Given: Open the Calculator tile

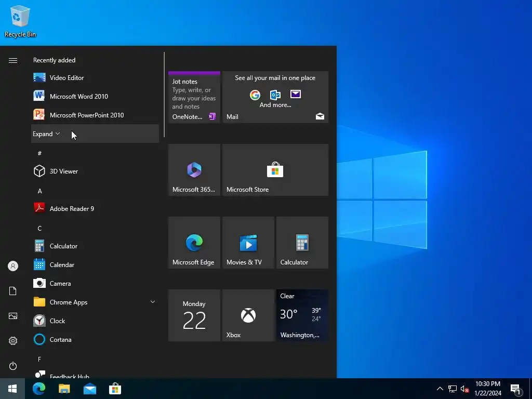Looking at the screenshot, I should point(302,243).
